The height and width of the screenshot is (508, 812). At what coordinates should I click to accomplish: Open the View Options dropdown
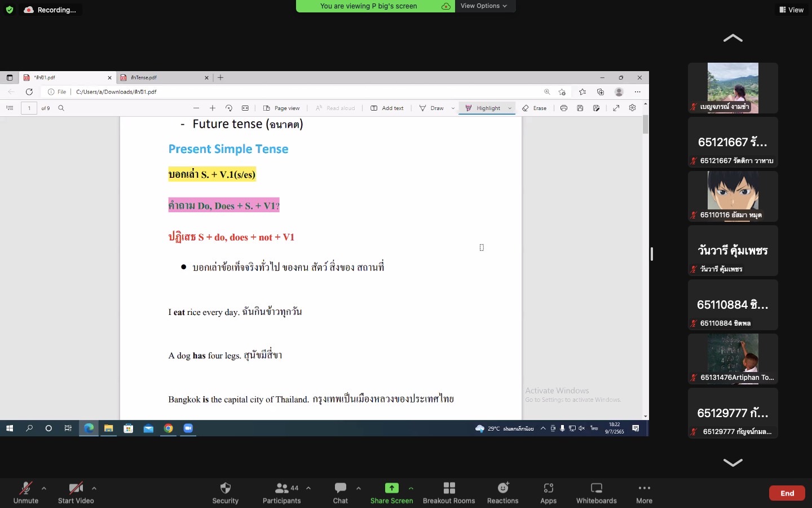point(483,6)
